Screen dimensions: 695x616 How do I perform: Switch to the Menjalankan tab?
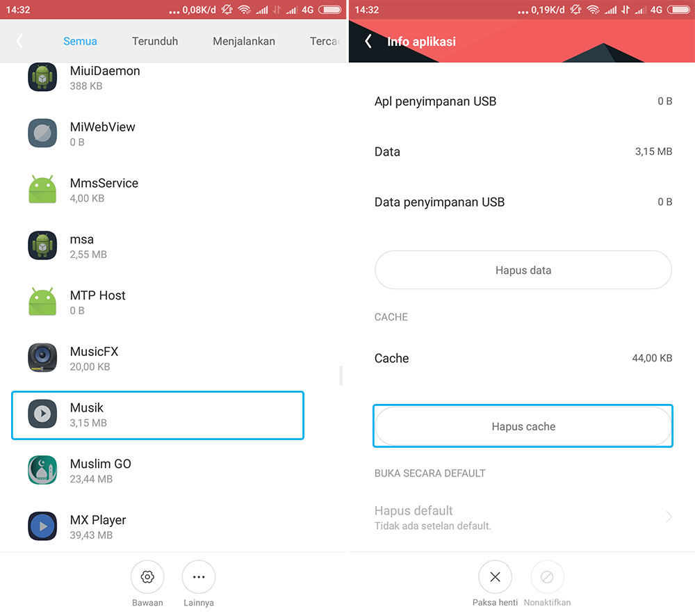pos(244,41)
